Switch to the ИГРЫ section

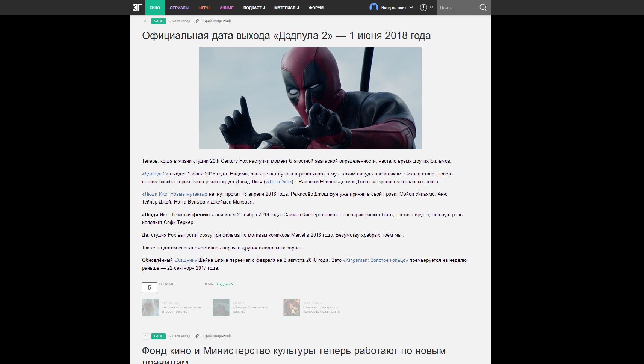(205, 8)
